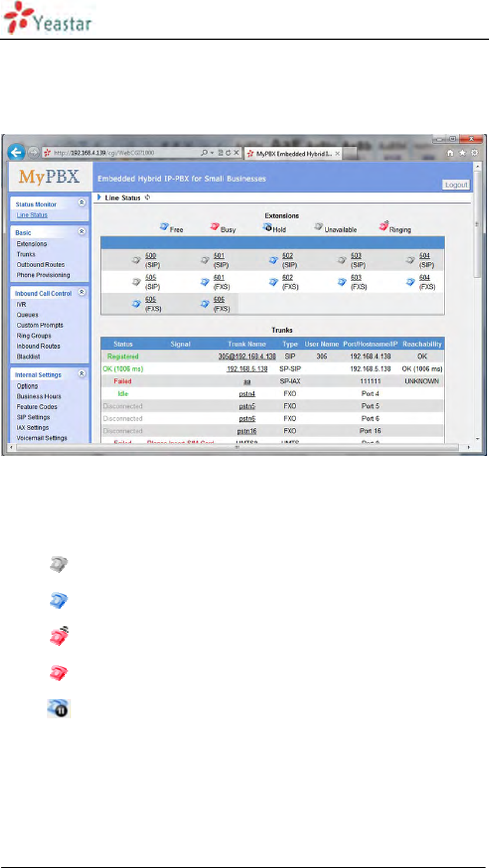Screen dimensions: 489x868
Task: Click the Free legend phone icon
Action: (x=164, y=227)
